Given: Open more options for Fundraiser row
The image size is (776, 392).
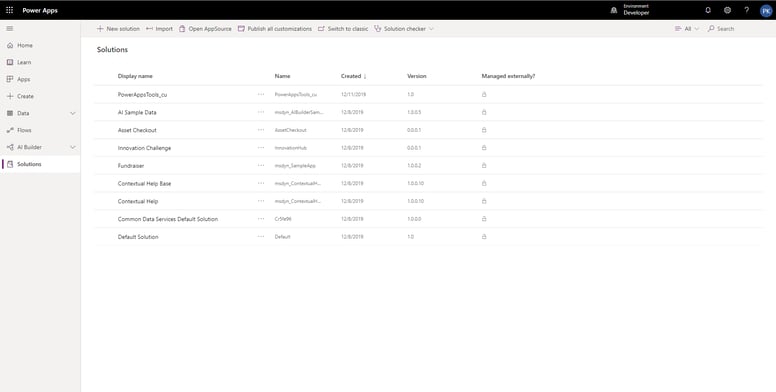Looking at the screenshot, I should point(261,165).
